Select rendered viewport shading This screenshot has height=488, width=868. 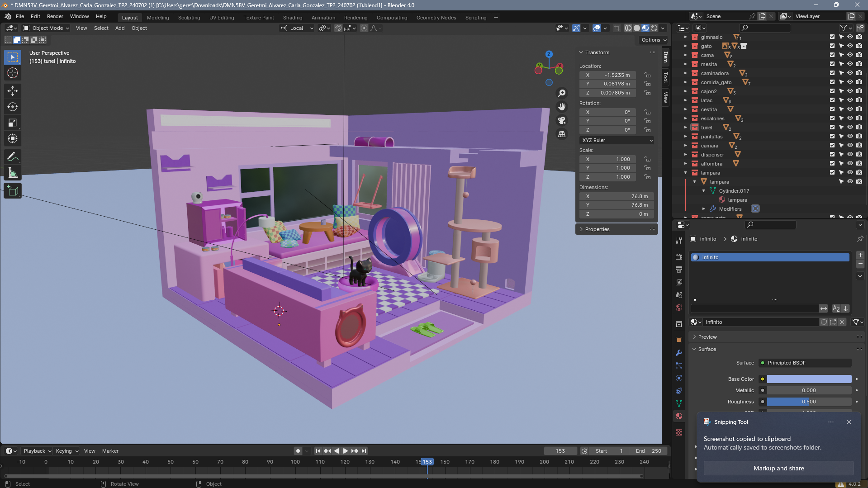(x=654, y=28)
